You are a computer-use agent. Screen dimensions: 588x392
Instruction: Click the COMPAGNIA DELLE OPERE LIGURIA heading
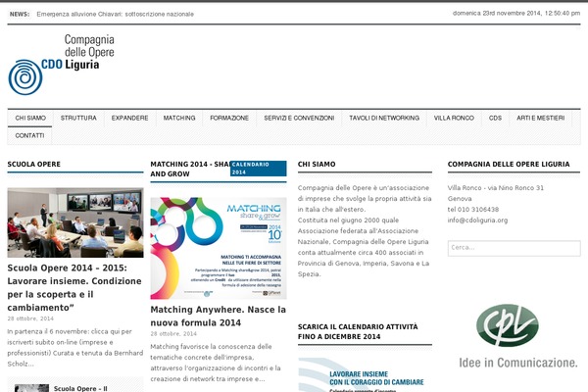[509, 165]
